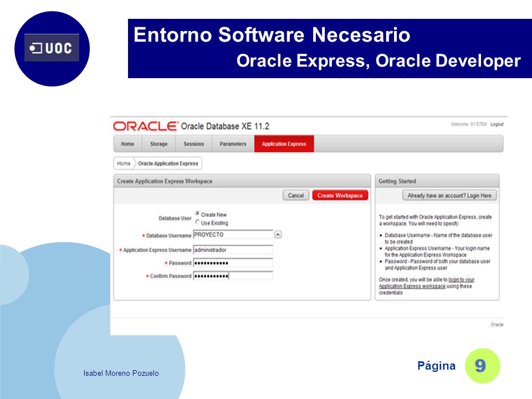Click the Create Application Express Workspace header
The image size is (532, 399).
(242, 181)
